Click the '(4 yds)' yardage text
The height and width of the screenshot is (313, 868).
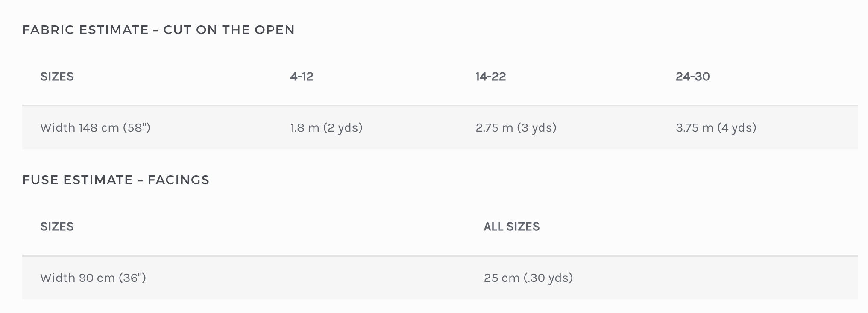click(x=737, y=128)
